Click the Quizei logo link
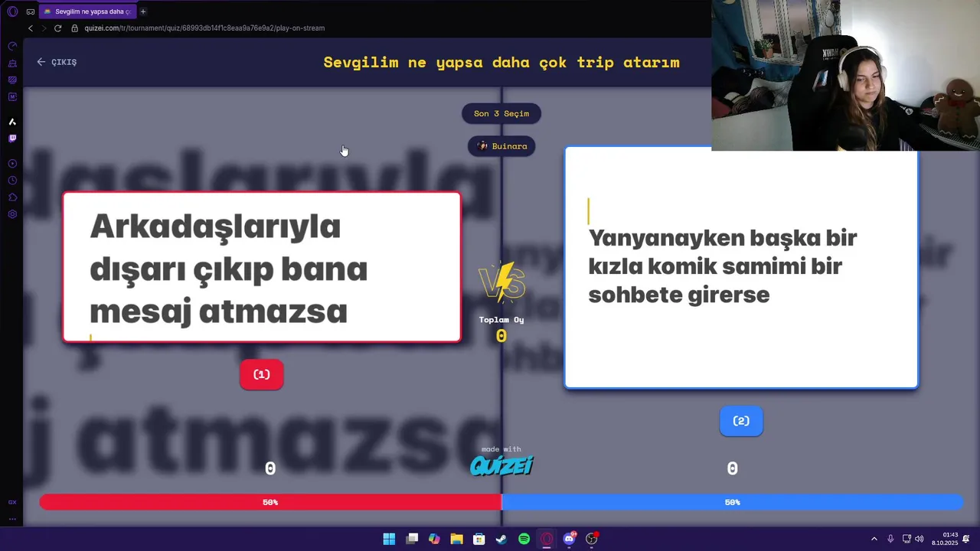 point(501,465)
